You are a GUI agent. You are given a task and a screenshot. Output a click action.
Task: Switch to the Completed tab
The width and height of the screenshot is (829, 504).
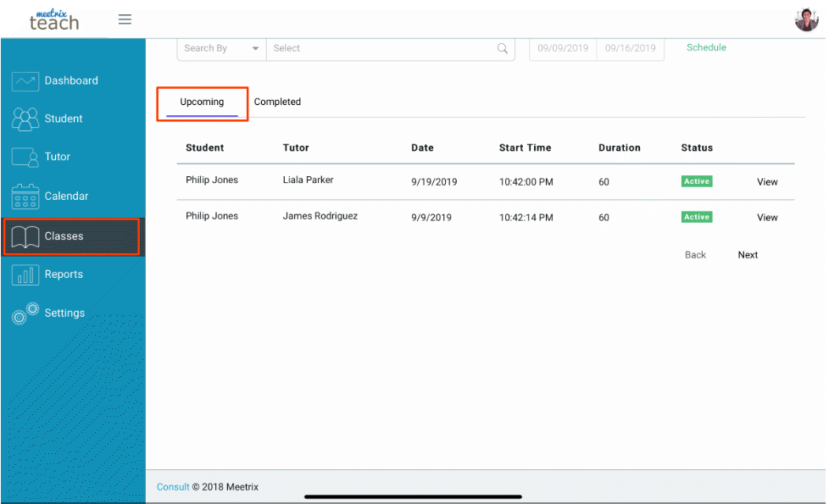[277, 101]
